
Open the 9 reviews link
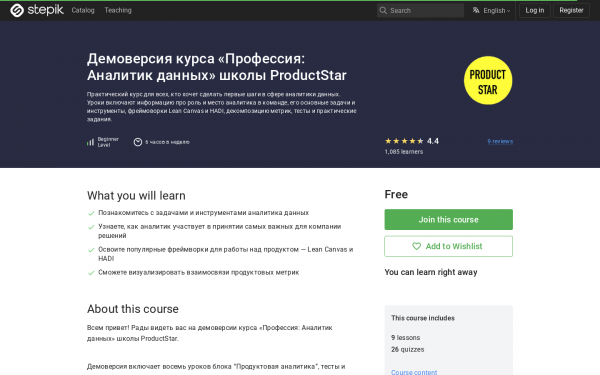pyautogui.click(x=500, y=141)
